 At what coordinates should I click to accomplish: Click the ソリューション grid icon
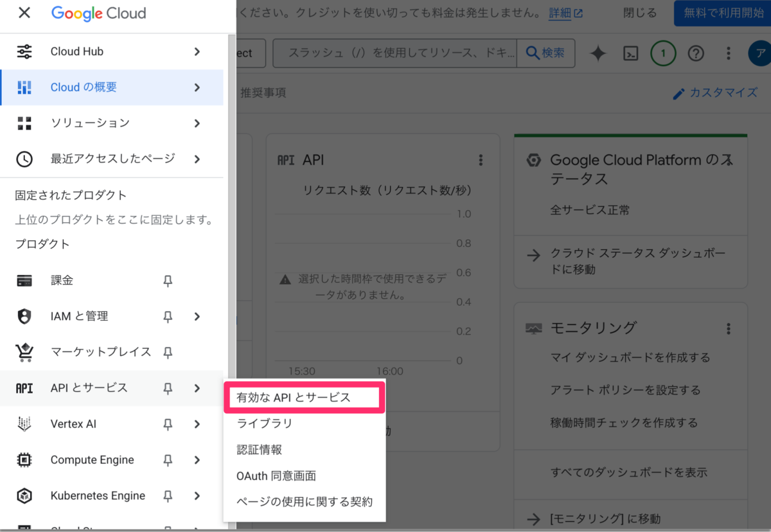[24, 123]
